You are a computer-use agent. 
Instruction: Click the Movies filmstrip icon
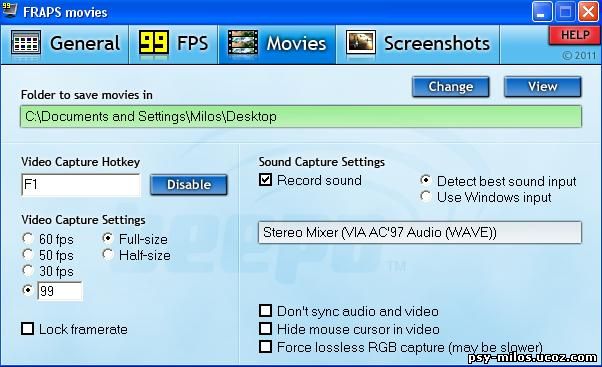[x=243, y=43]
